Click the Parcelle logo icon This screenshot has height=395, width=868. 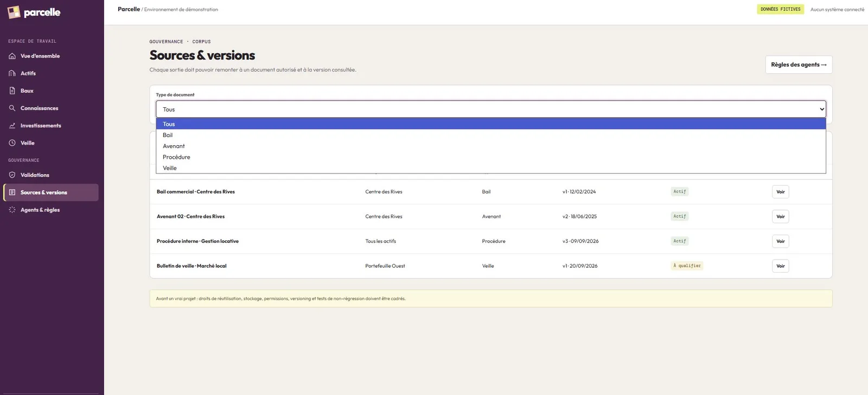click(14, 12)
